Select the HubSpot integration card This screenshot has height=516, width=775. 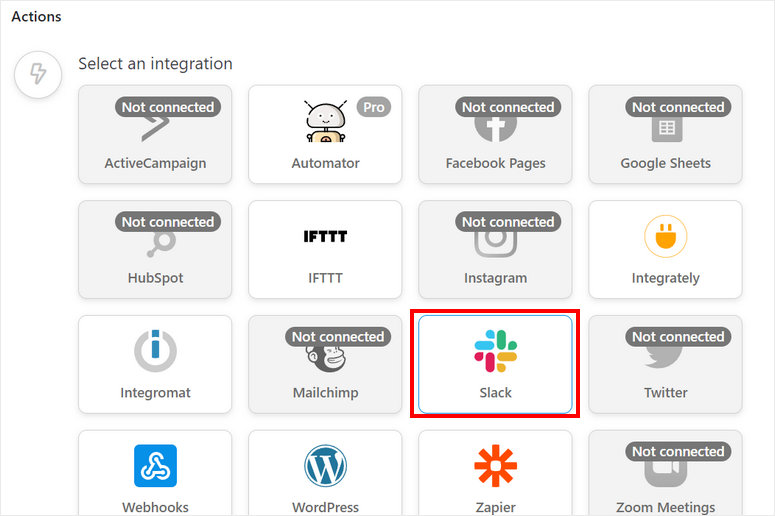point(155,250)
